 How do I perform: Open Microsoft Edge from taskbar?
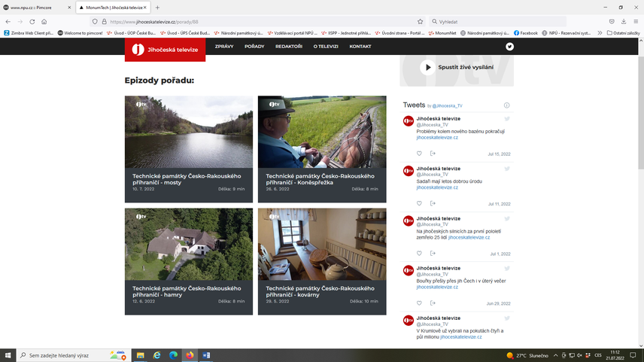click(x=173, y=355)
